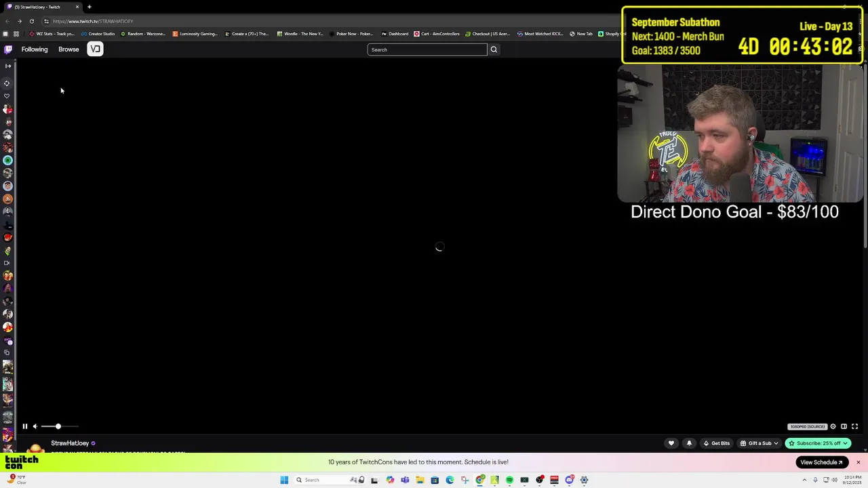
Task: Click the TwitchCon logo in banner
Action: point(22,462)
